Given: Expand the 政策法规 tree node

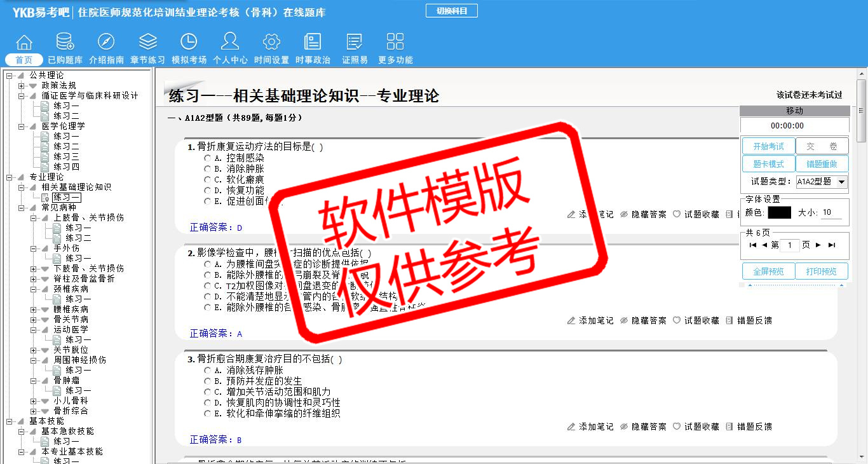Looking at the screenshot, I should [22, 86].
